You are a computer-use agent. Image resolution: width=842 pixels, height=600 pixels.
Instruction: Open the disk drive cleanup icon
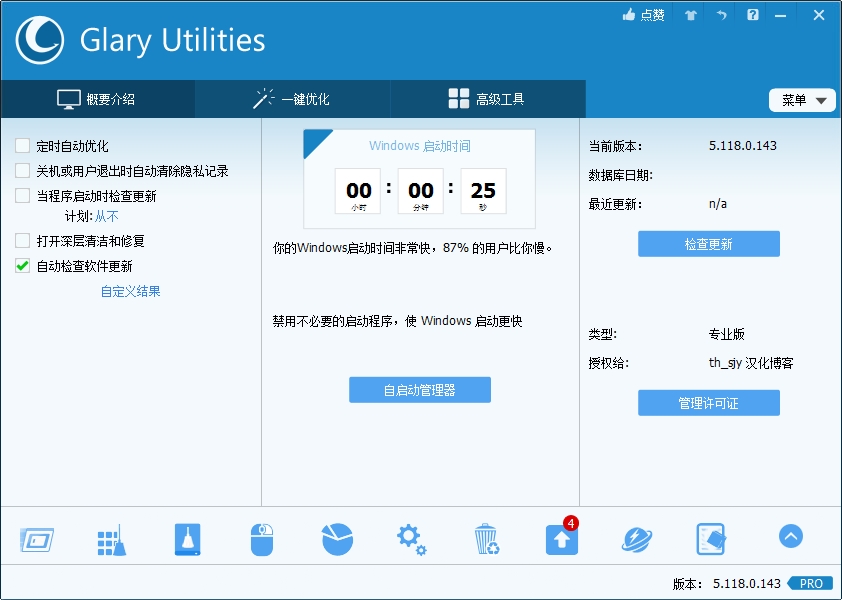[187, 539]
